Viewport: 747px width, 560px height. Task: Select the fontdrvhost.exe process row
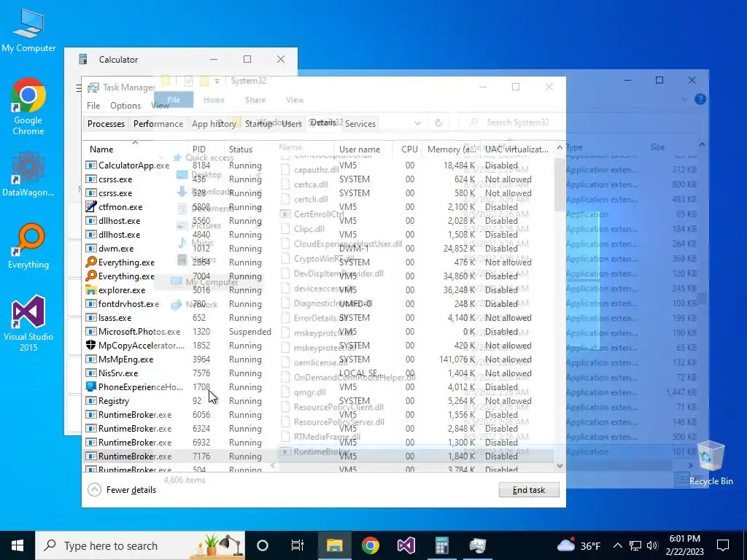(318, 303)
